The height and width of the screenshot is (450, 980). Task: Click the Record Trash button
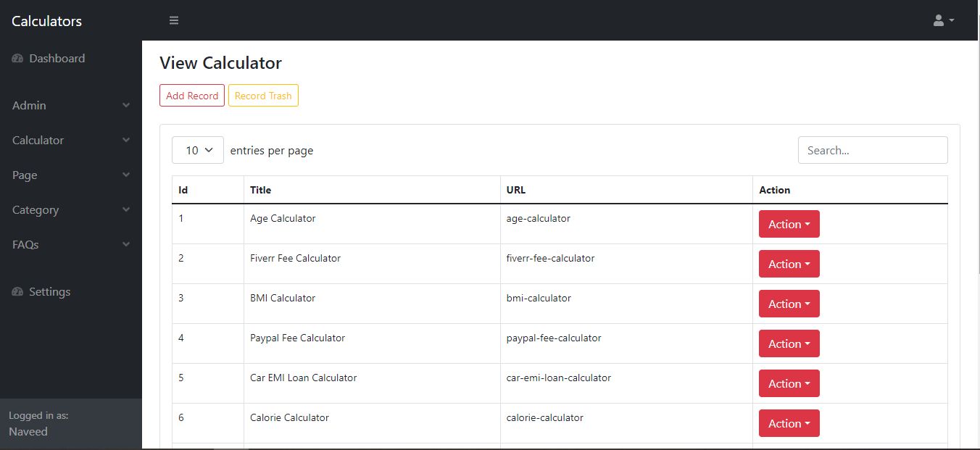pos(263,96)
